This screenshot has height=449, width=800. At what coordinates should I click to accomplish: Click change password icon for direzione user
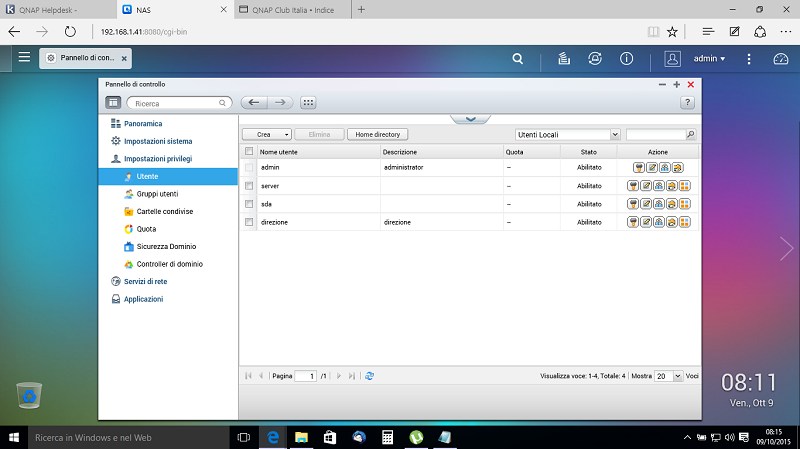pos(634,222)
